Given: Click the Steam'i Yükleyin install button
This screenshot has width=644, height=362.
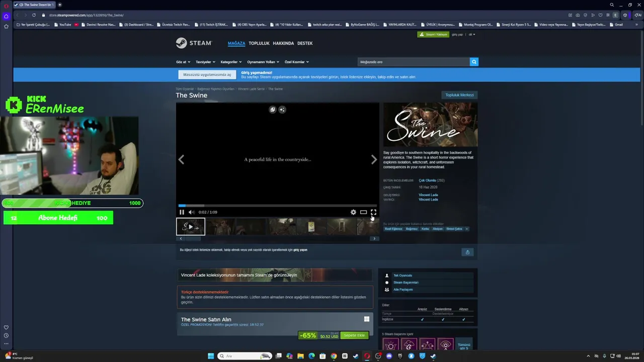Looking at the screenshot, I should pyautogui.click(x=433, y=35).
